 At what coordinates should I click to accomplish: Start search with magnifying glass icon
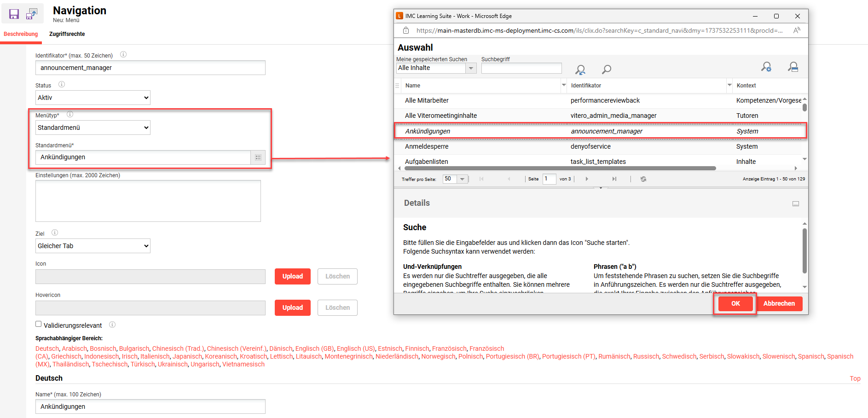[607, 70]
